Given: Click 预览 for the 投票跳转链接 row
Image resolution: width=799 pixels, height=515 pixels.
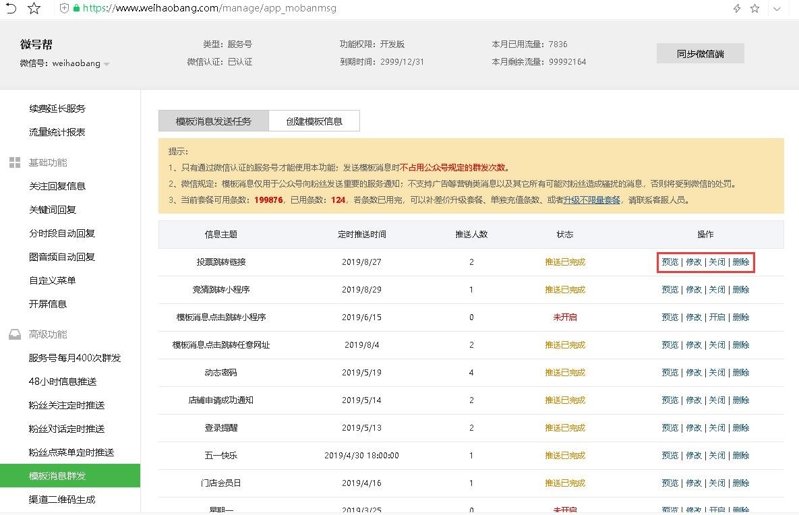Looking at the screenshot, I should click(670, 262).
